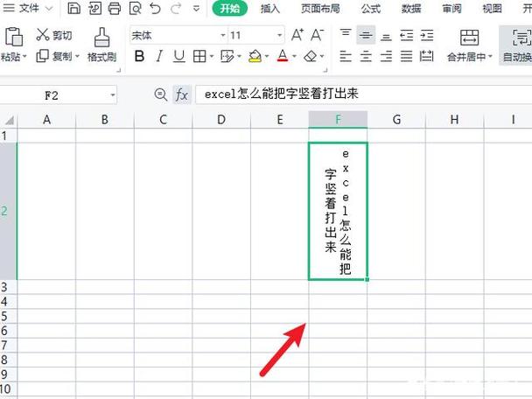Click the draw border pencil icon
532x399 pixels.
point(227,56)
